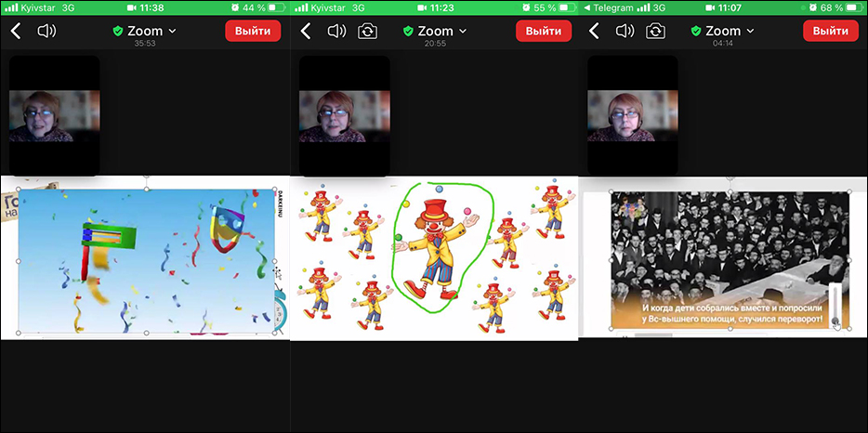Tap back arrow in the 35:53 meeting
868x433 pixels.
[x=16, y=31]
